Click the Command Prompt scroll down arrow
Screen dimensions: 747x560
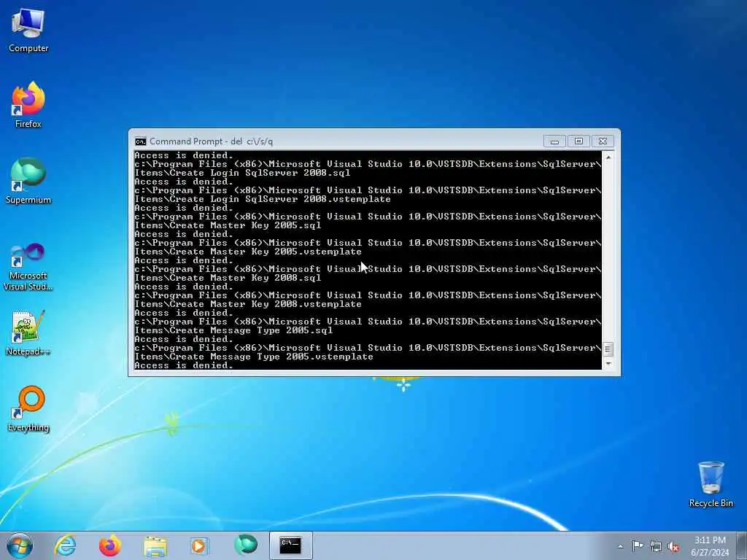(x=608, y=364)
